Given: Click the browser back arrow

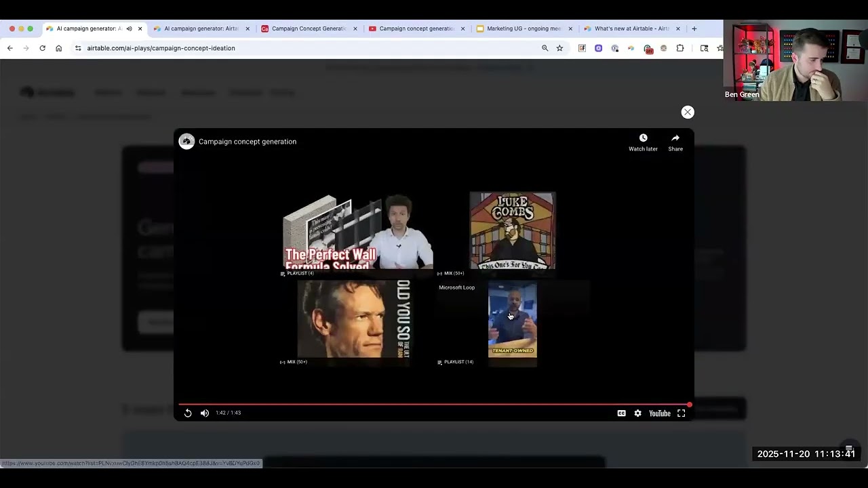Looking at the screenshot, I should tap(9, 48).
